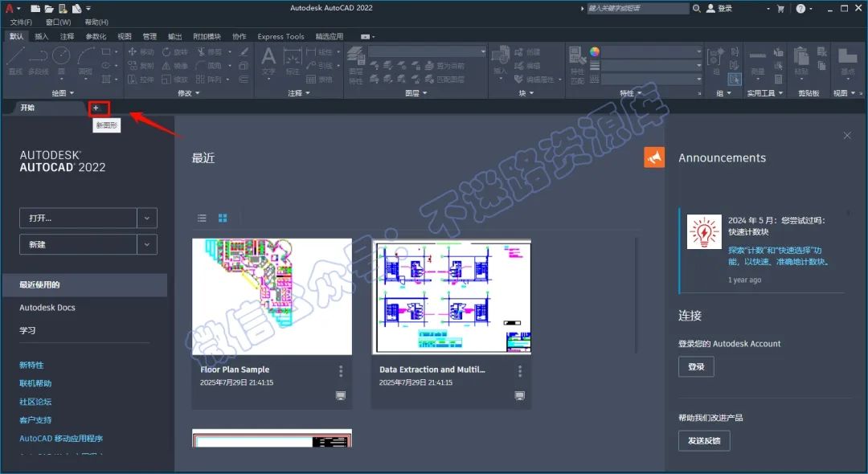Click the keyword search input field
Viewport: 868px width, 474px height.
pyautogui.click(x=637, y=8)
